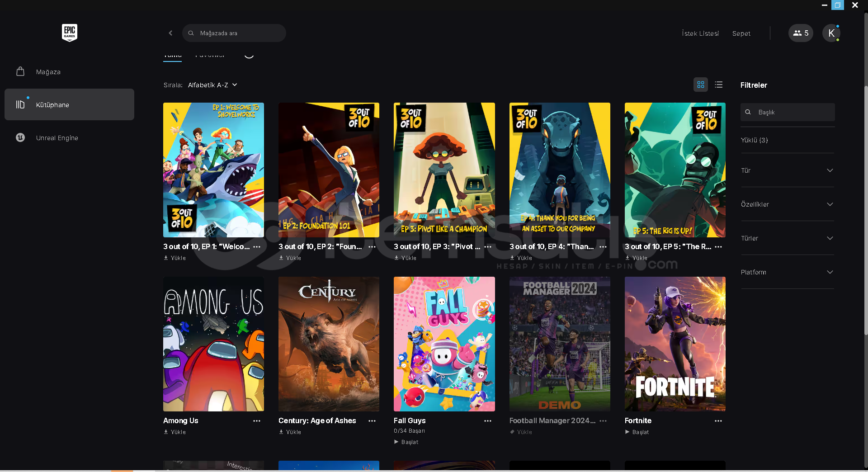
Task: Click Başlat under Fortnite
Action: click(637, 432)
